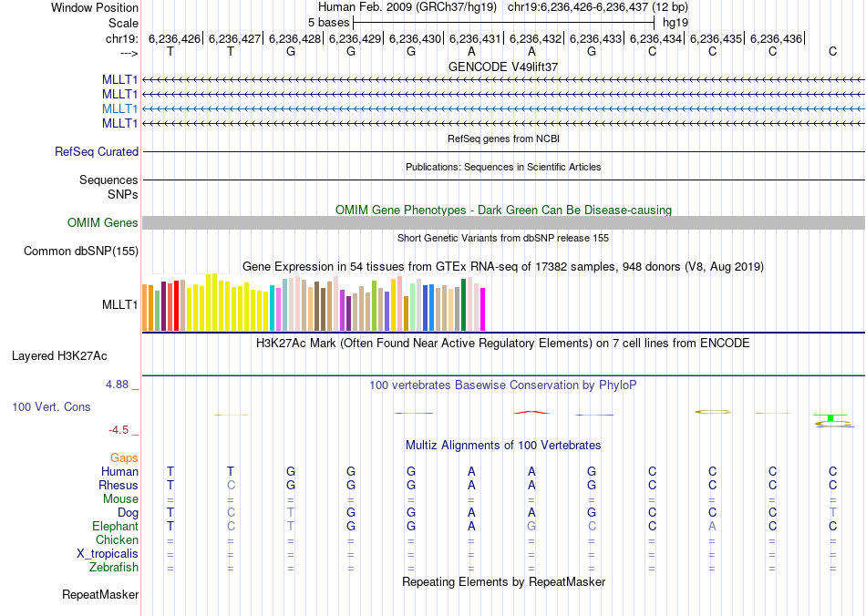The height and width of the screenshot is (616, 866).
Task: Click the ---> strand arrow label
Action: pos(129,53)
